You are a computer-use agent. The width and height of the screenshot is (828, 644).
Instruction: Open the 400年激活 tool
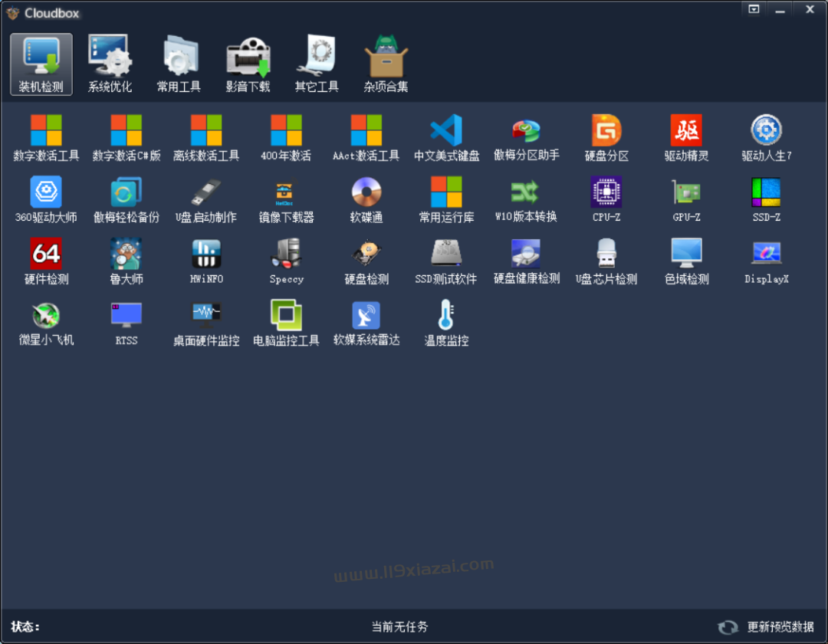(286, 138)
